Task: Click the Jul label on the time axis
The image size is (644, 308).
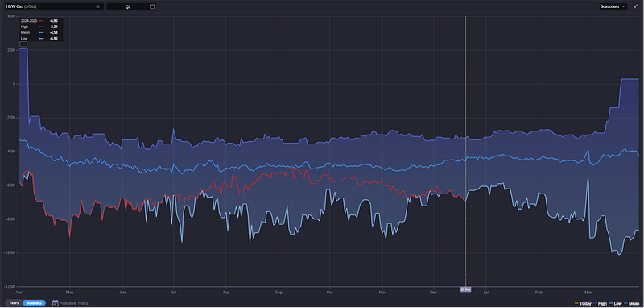Action: click(173, 293)
